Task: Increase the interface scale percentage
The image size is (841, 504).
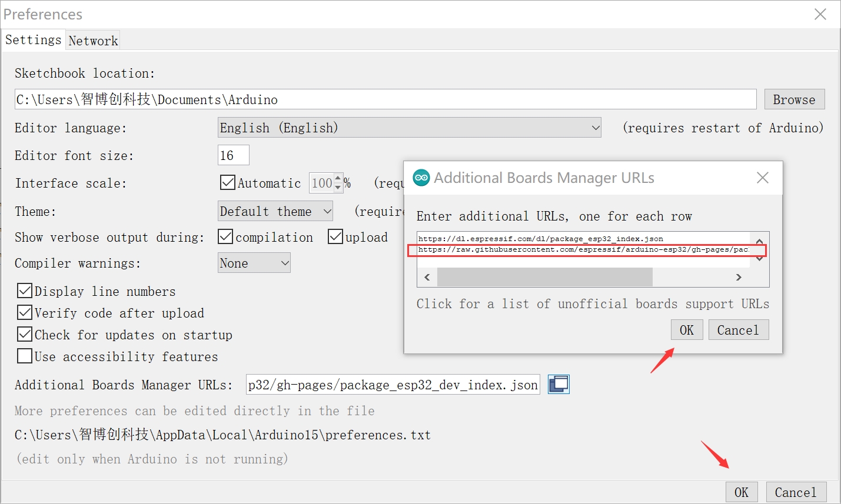Action: click(338, 178)
